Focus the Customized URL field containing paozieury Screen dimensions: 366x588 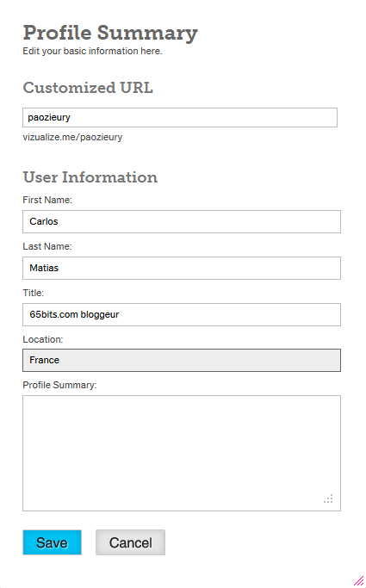tap(180, 117)
